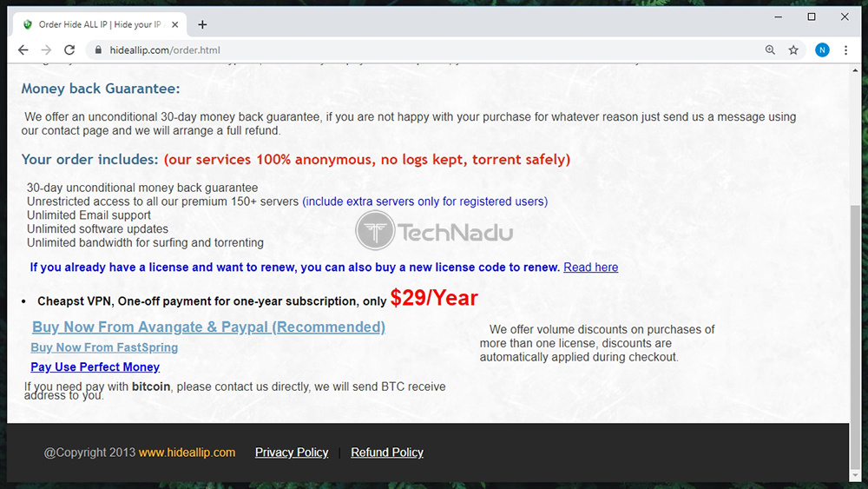Click the scrollbar up arrow

(855, 70)
